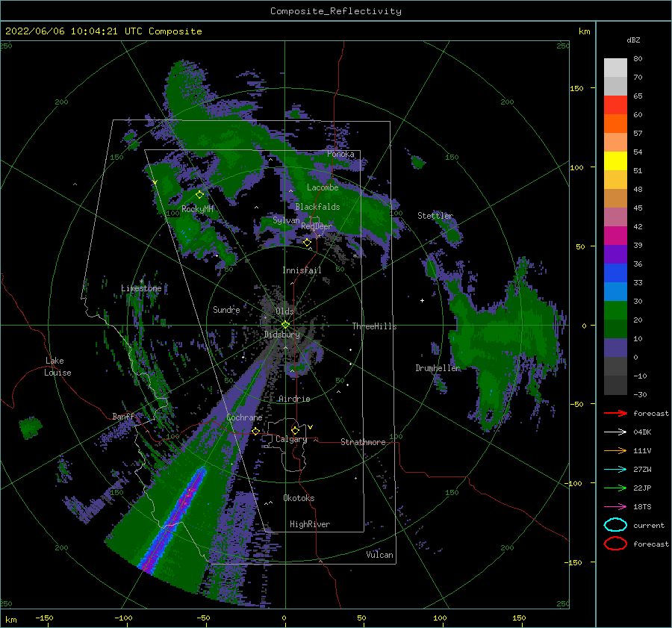This screenshot has width=672, height=628.
Task: Click the Lake Louise label
Action: tap(57, 367)
